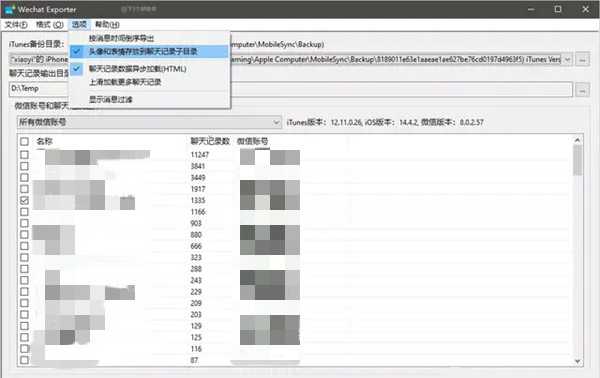Check the box for the row with 666 records
The image size is (600, 378).
click(24, 246)
